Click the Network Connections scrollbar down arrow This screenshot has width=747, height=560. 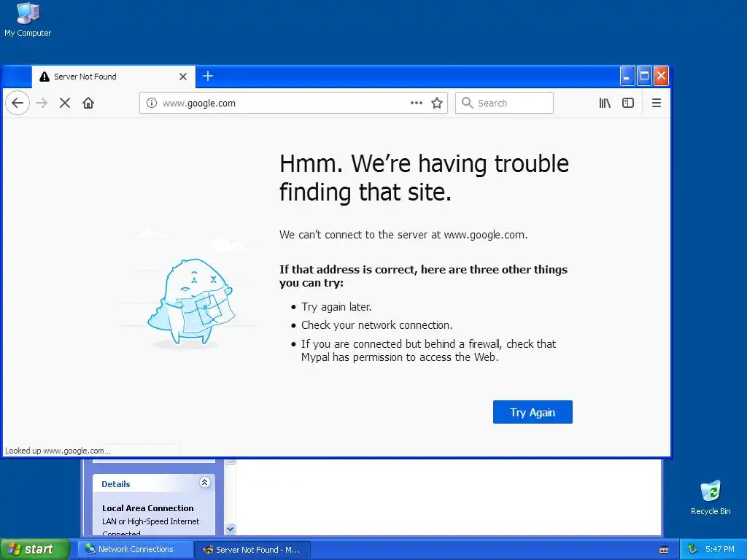[x=230, y=529]
